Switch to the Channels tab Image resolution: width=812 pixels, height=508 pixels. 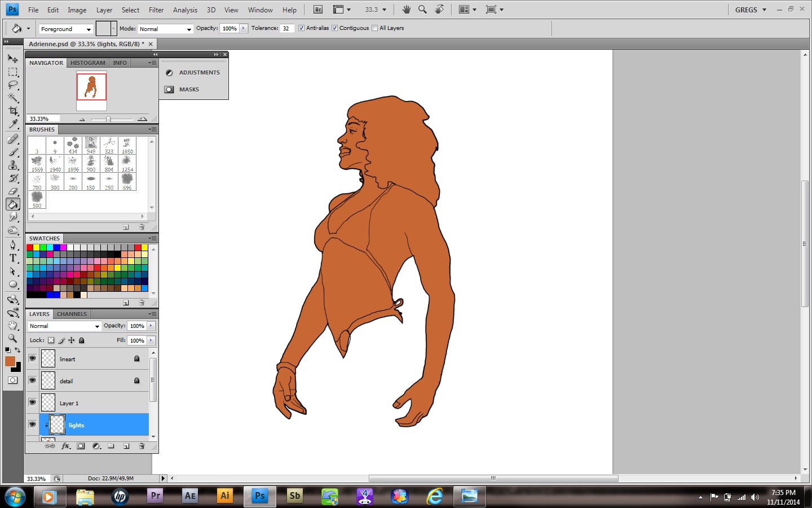pos(72,314)
